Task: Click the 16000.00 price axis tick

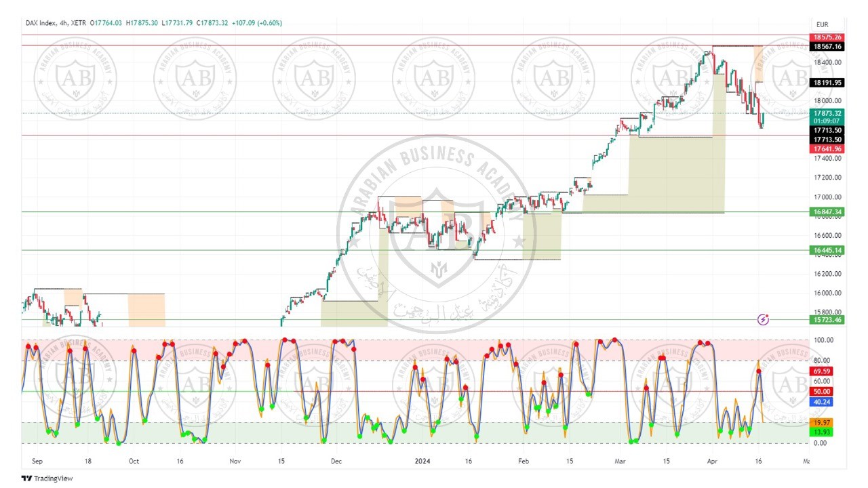Action: 827,293
